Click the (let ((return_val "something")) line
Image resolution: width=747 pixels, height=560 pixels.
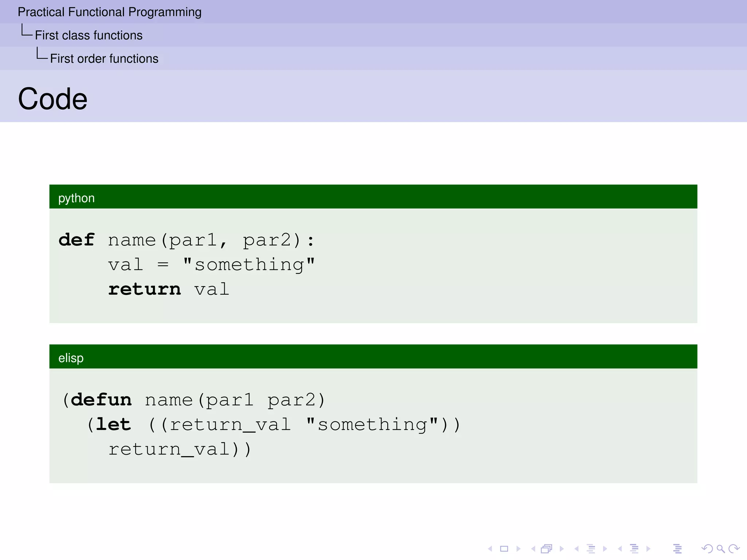[274, 425]
